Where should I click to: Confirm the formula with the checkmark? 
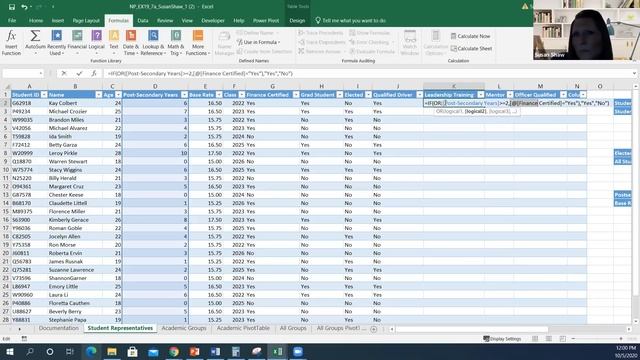pyautogui.click(x=79, y=73)
